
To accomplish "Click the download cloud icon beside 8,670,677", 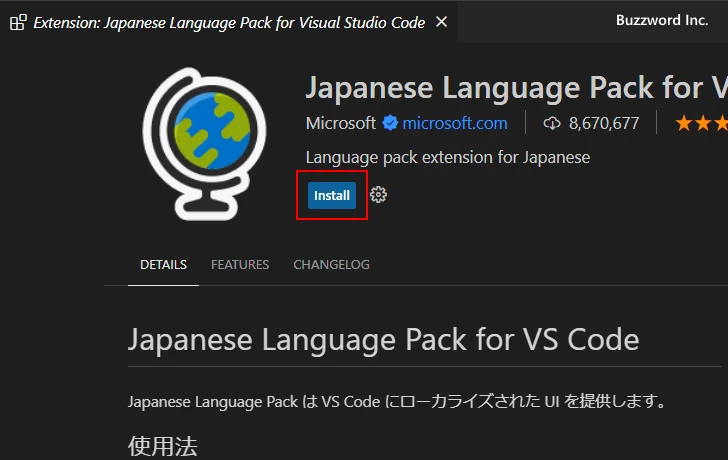I will pos(552,123).
